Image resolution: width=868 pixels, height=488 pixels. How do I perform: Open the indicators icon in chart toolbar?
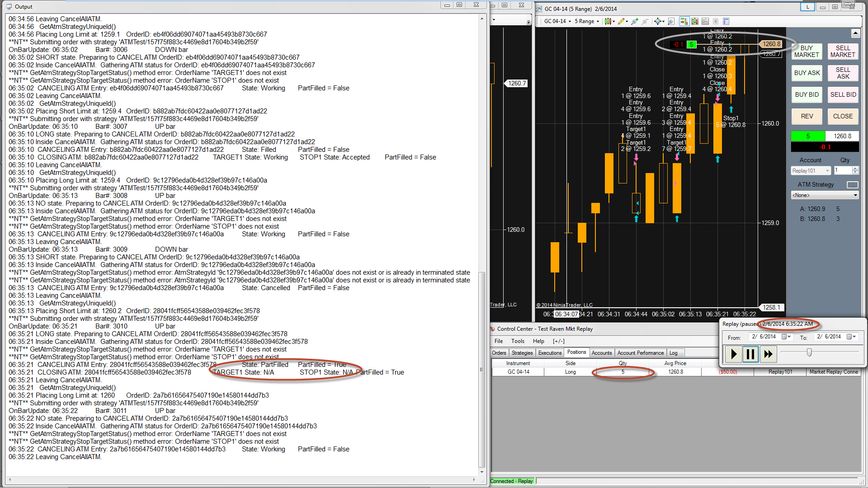695,21
